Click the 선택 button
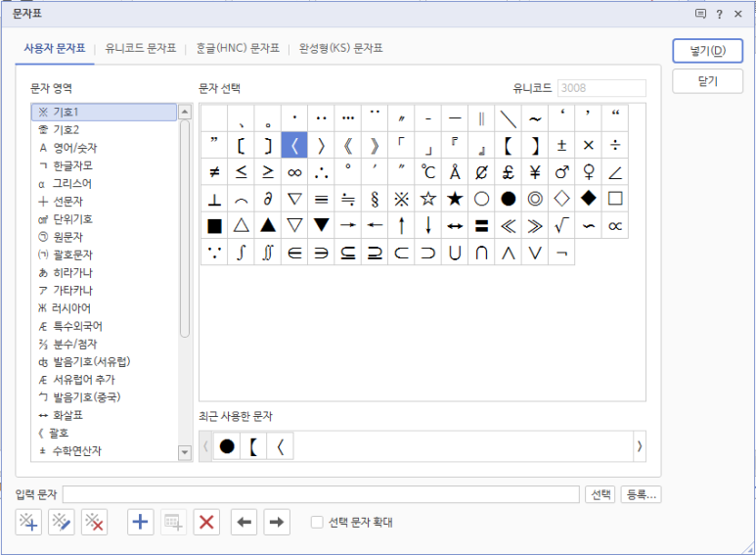 tap(600, 494)
